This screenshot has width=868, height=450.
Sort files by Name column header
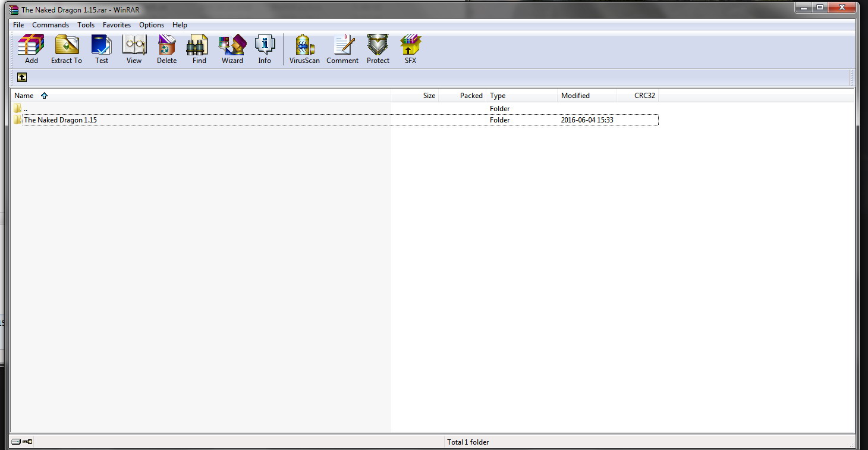(x=201, y=96)
